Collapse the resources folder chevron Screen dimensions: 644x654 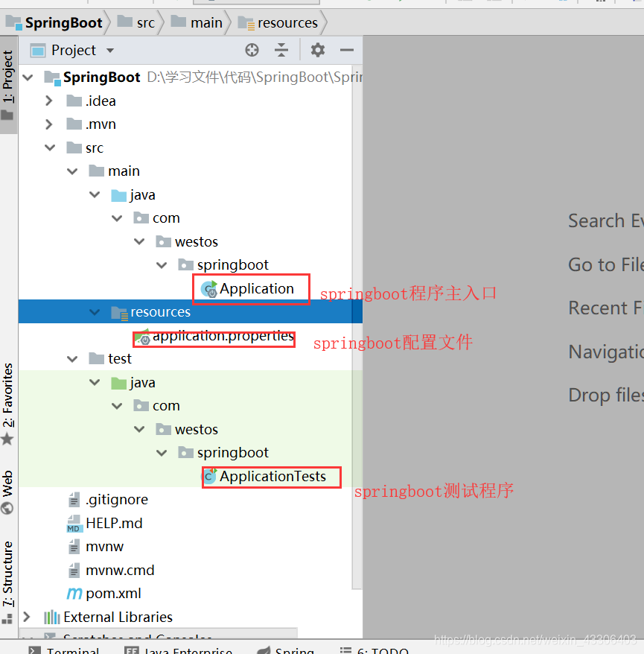[x=95, y=312]
